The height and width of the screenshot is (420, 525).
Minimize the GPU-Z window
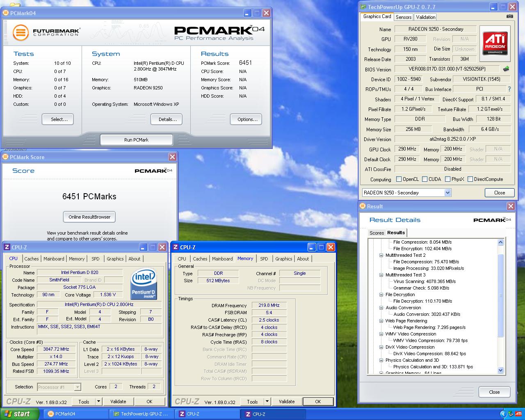pos(493,7)
